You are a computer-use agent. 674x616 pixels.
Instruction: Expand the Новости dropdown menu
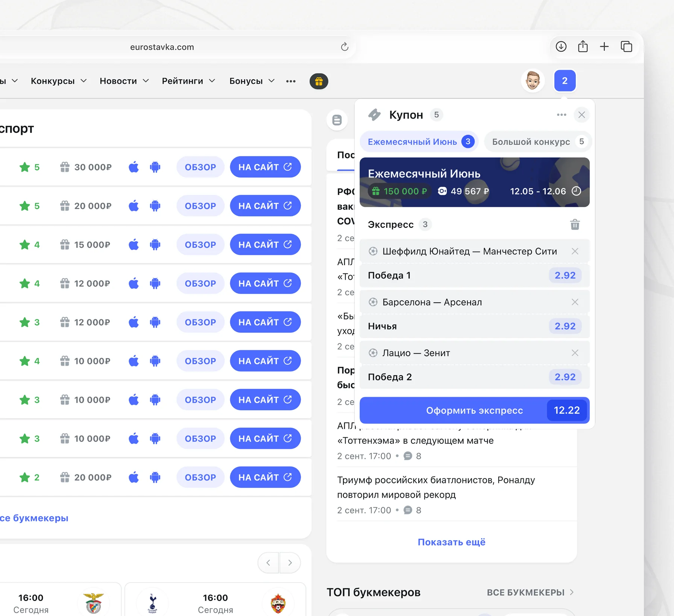124,81
